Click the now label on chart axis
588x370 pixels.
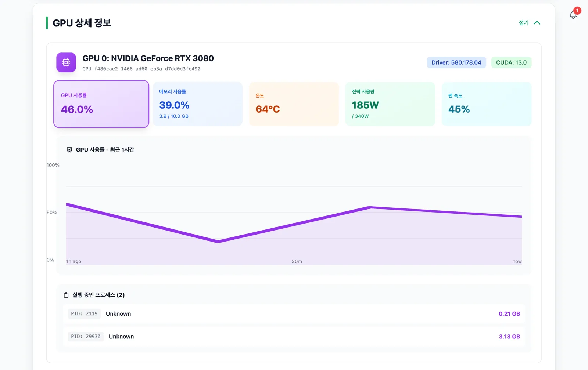click(x=517, y=262)
